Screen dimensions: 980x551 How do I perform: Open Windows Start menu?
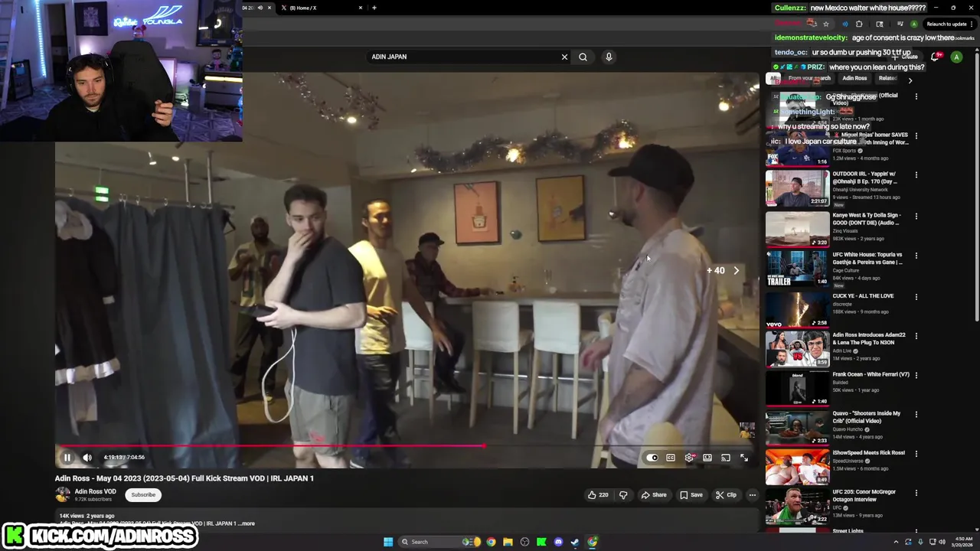tap(388, 542)
